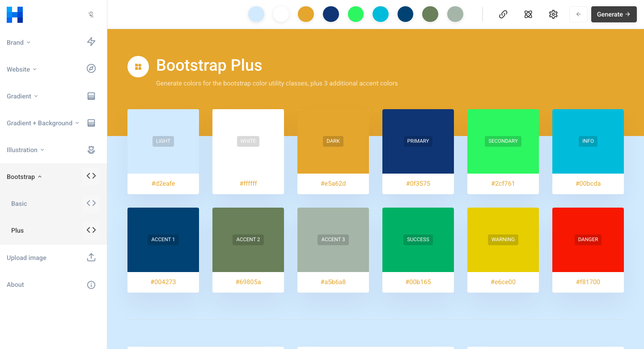Copy hex code #0f3575
The height and width of the screenshot is (349, 644).
coord(418,183)
